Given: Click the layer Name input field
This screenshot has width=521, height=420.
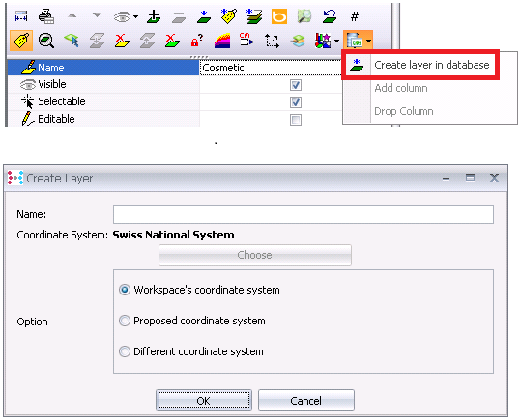Looking at the screenshot, I should 304,214.
